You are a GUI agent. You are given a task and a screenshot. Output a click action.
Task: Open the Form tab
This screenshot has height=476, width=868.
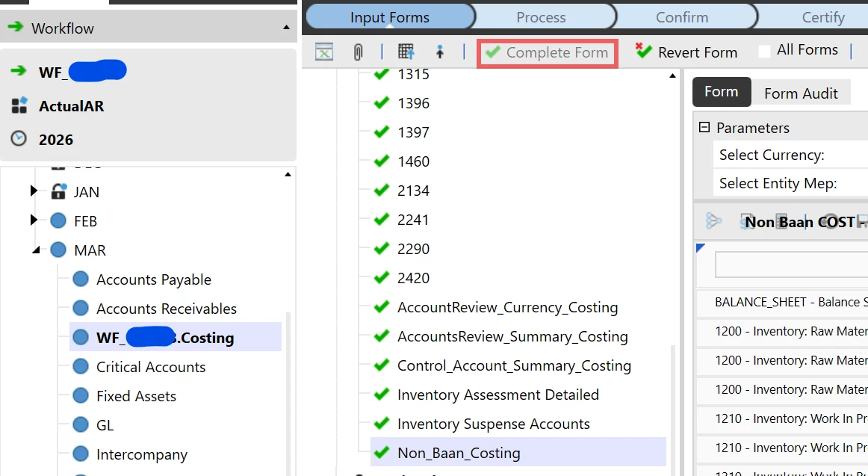pyautogui.click(x=722, y=91)
